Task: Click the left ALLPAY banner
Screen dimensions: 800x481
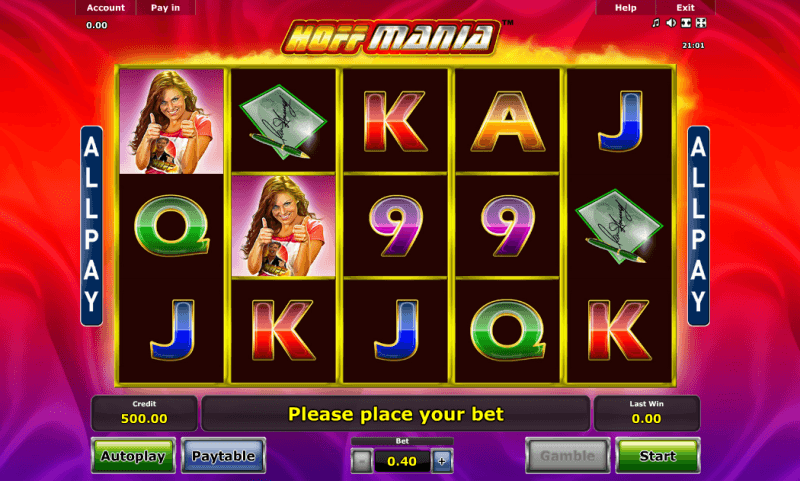Action: coord(92,226)
